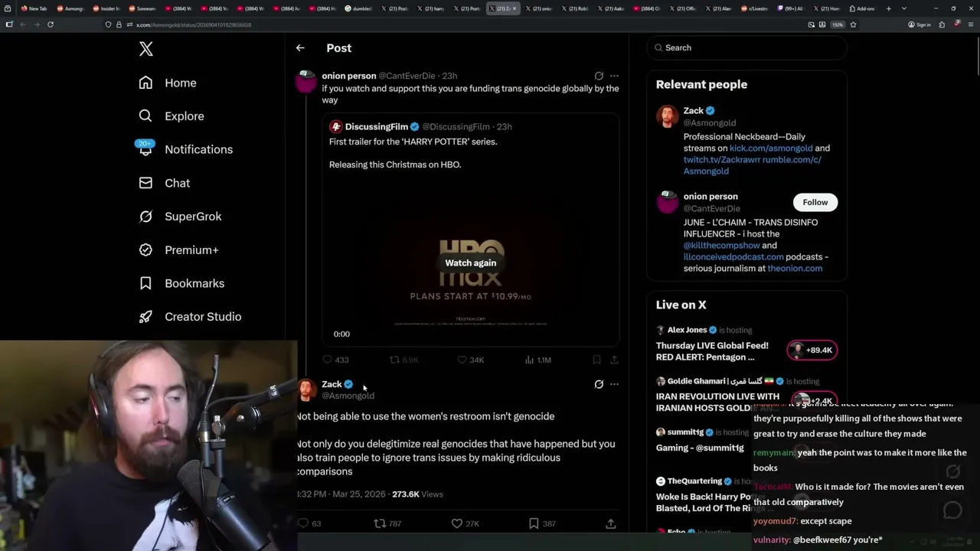Repost Zack's post with 787 reposts

click(387, 523)
